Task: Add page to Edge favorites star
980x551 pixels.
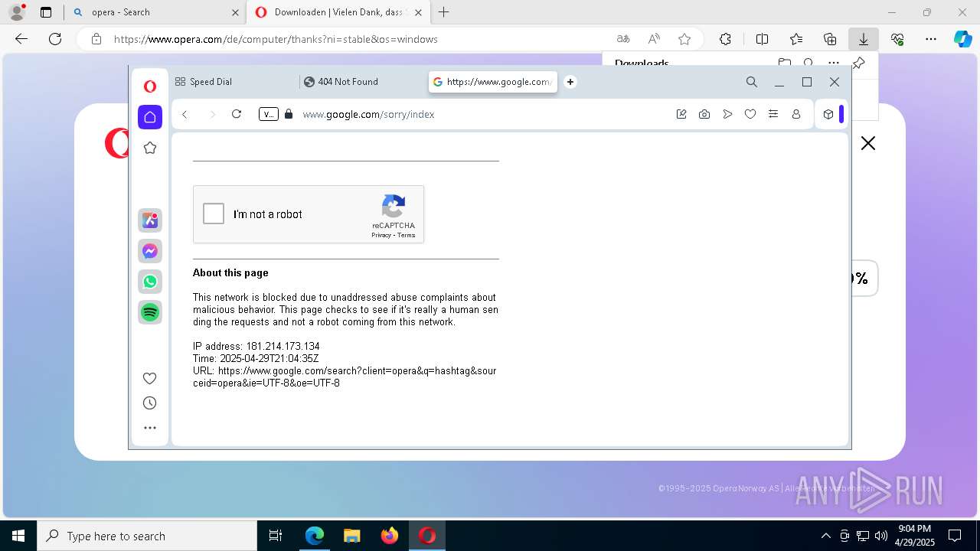Action: pos(684,39)
